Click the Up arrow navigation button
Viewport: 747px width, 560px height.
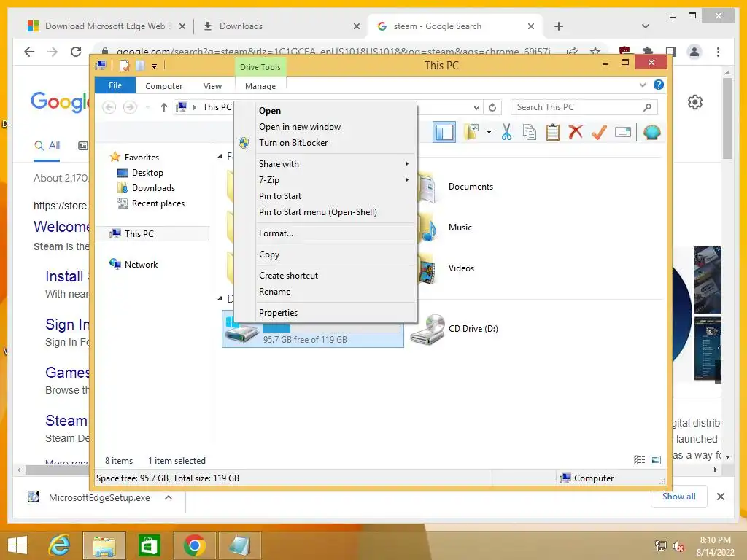click(164, 107)
